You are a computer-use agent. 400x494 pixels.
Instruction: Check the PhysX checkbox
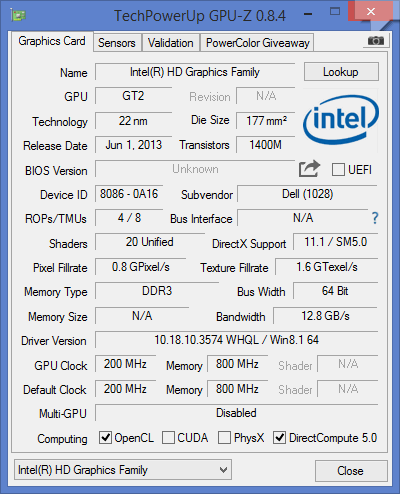[x=224, y=438]
